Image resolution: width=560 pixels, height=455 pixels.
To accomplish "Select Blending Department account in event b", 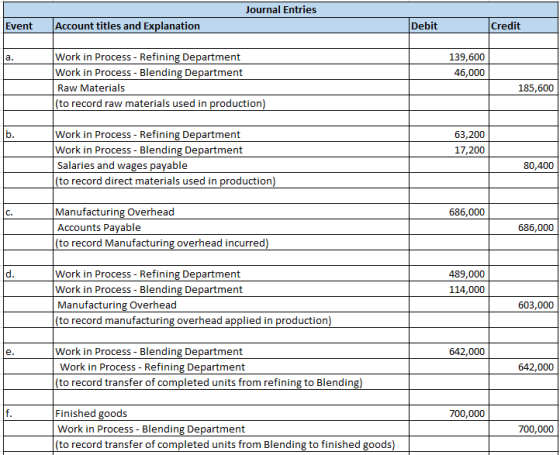I will 231,150.
